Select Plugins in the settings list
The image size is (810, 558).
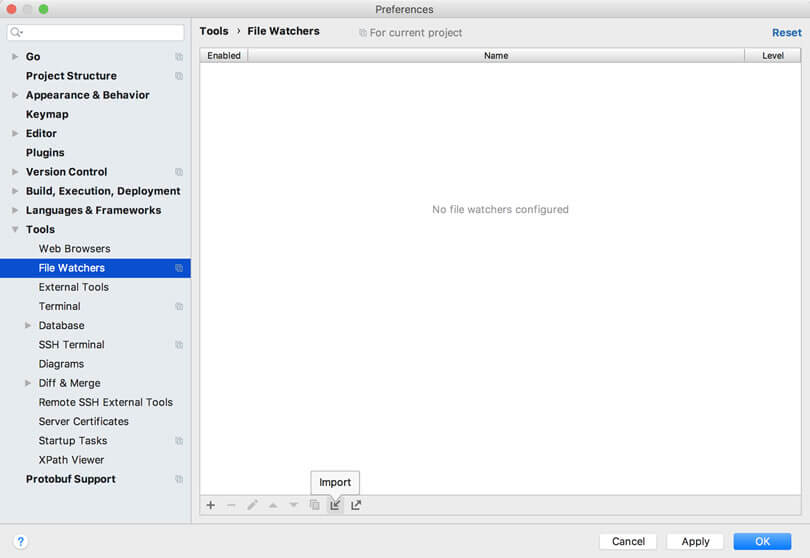click(x=45, y=153)
